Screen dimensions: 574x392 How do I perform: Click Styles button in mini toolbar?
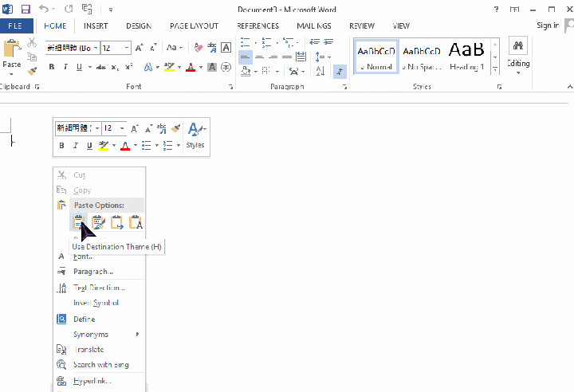(x=195, y=137)
